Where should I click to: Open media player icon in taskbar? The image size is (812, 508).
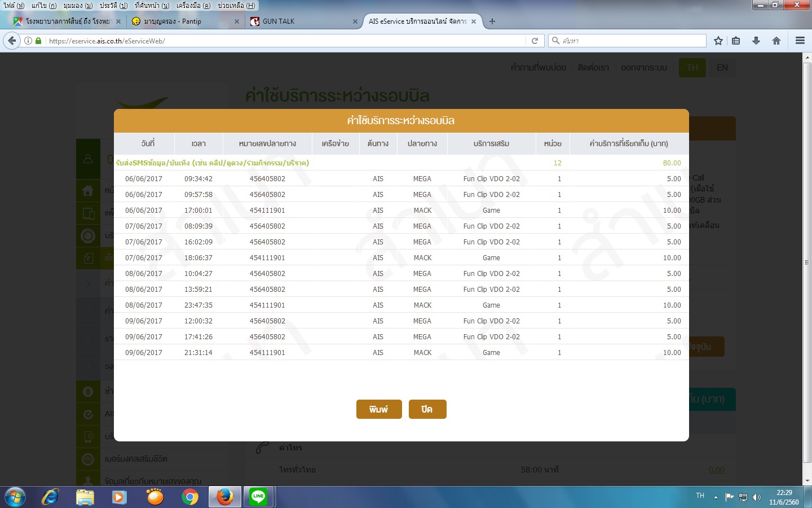[x=119, y=497]
